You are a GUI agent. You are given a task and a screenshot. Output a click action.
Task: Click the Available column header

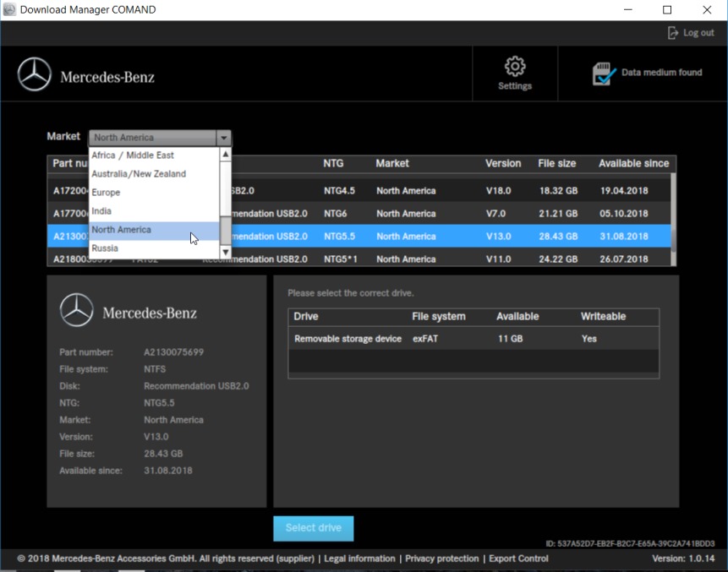517,316
